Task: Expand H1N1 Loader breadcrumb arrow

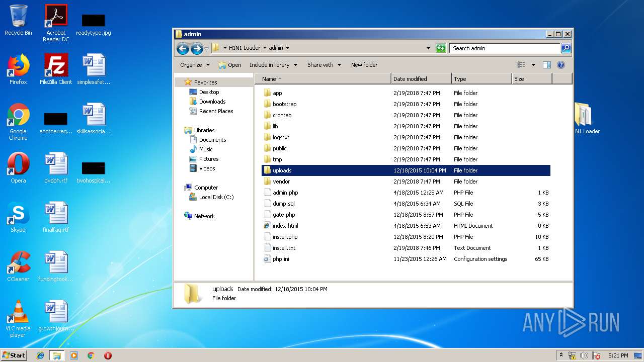Action: pos(265,48)
